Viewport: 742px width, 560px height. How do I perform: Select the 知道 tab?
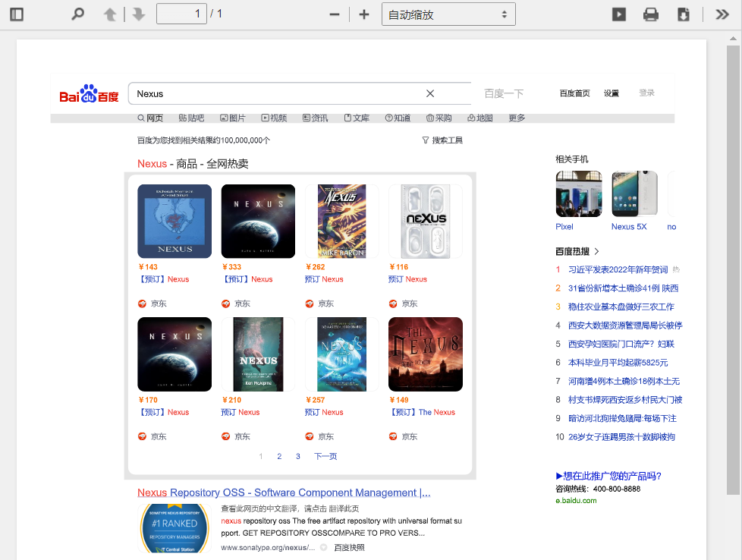pos(398,118)
